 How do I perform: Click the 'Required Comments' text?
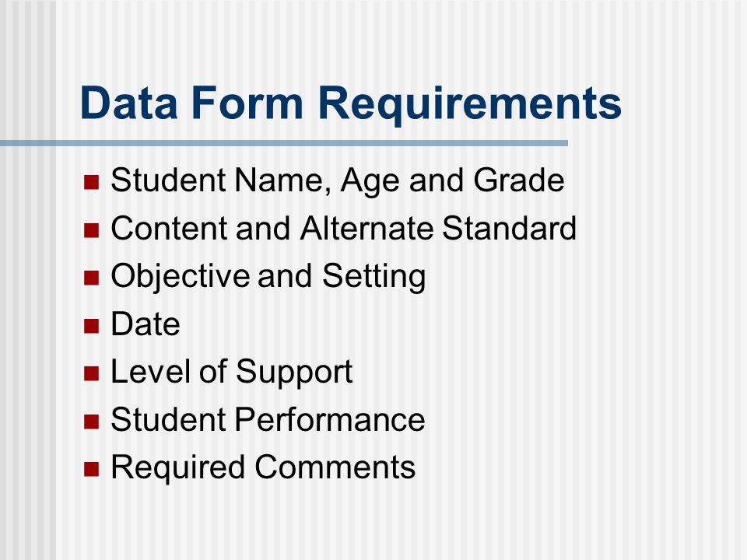[x=263, y=468]
